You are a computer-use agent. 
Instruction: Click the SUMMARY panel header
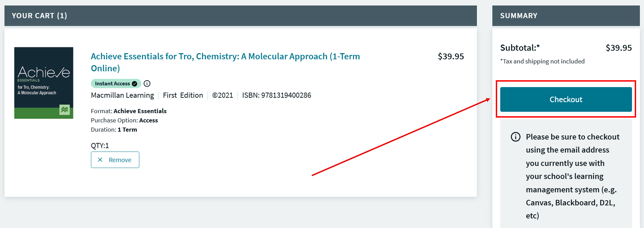point(518,16)
